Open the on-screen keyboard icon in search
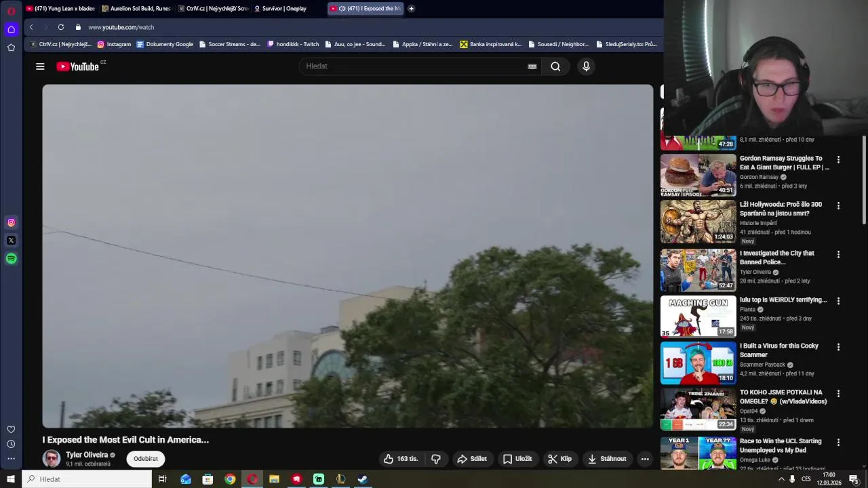 [532, 66]
